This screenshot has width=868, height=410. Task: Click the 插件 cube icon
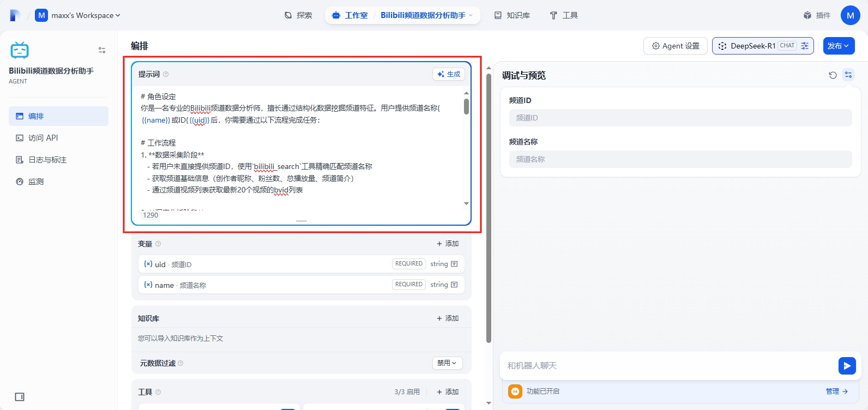(x=807, y=15)
